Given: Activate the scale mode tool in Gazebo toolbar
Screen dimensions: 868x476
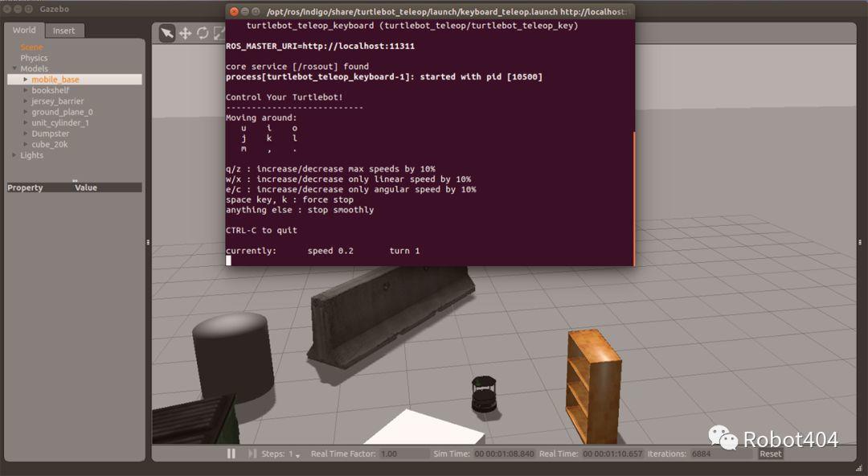Looking at the screenshot, I should pos(219,33).
